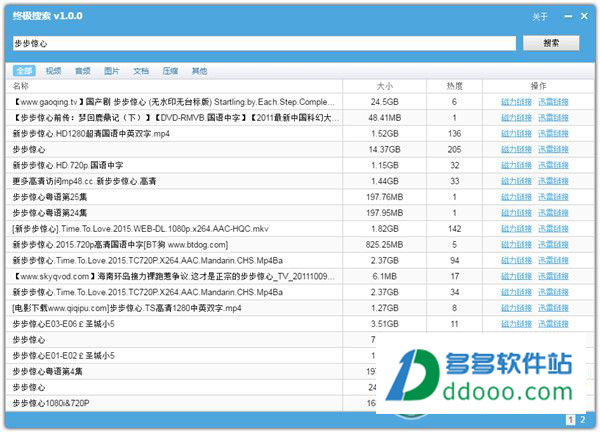
Task: Open 磁力链接 for the 825.25MB btdog.com row
Action: (x=517, y=245)
